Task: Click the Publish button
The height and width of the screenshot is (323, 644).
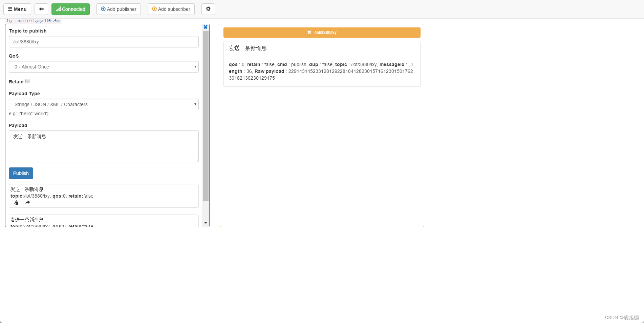Action: point(21,173)
